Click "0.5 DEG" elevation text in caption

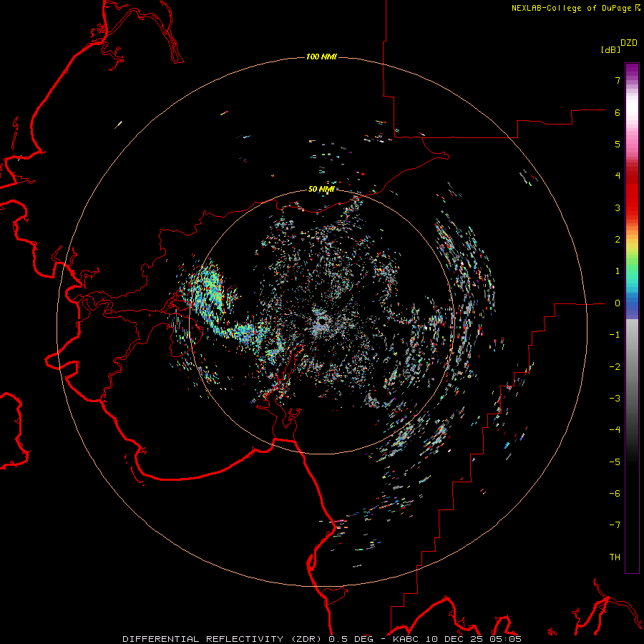(x=351, y=639)
